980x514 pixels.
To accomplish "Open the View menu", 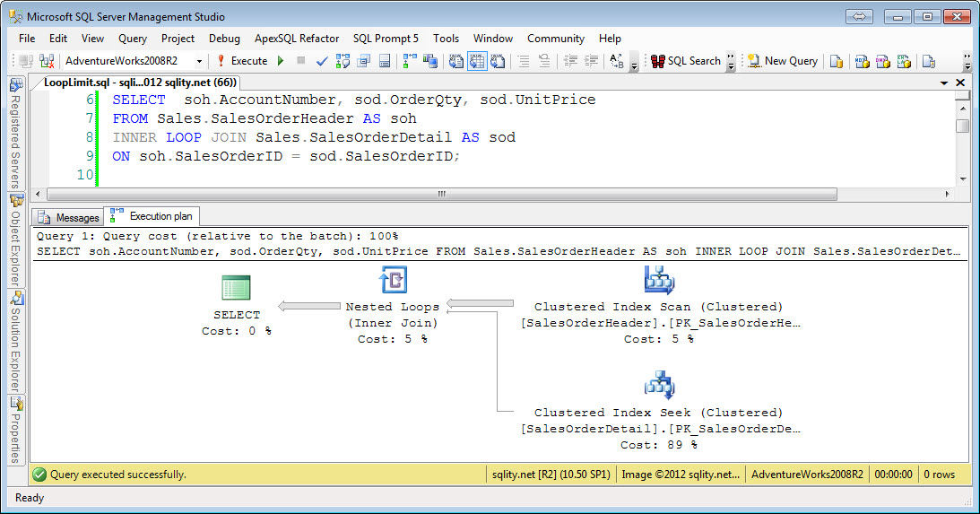I will pyautogui.click(x=92, y=39).
